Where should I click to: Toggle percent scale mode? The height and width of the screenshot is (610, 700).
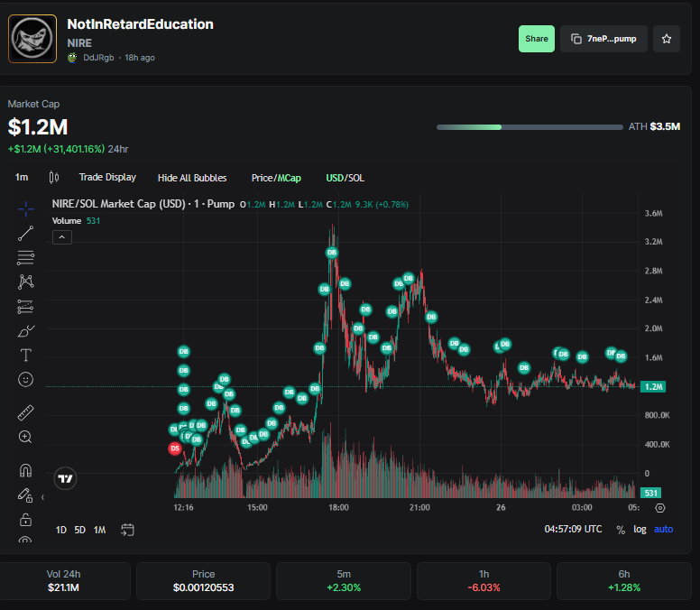point(621,530)
